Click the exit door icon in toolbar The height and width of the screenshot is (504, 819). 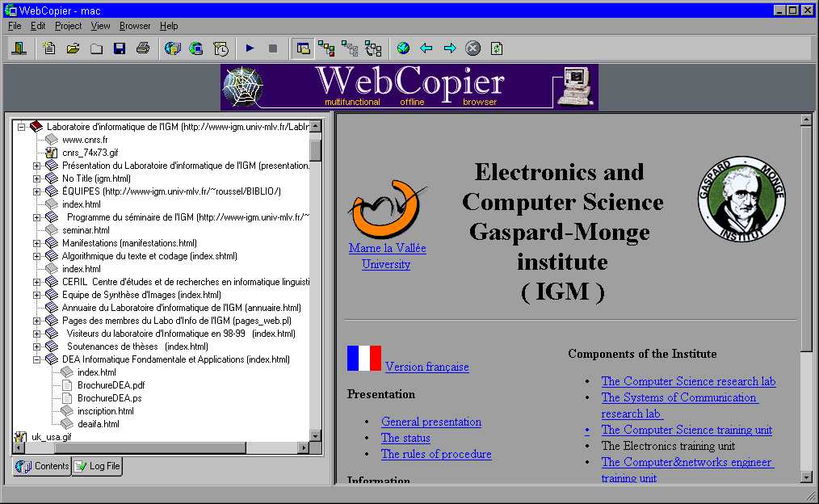pos(19,48)
